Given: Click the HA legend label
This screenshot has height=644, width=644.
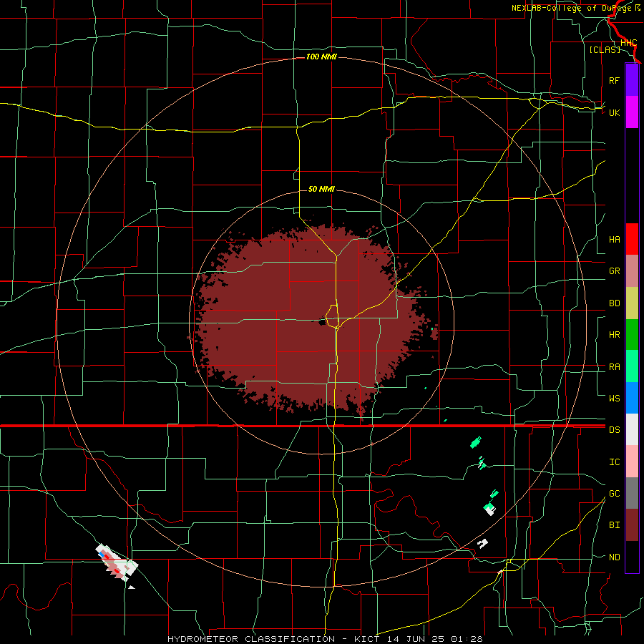Looking at the screenshot, I should tap(614, 240).
